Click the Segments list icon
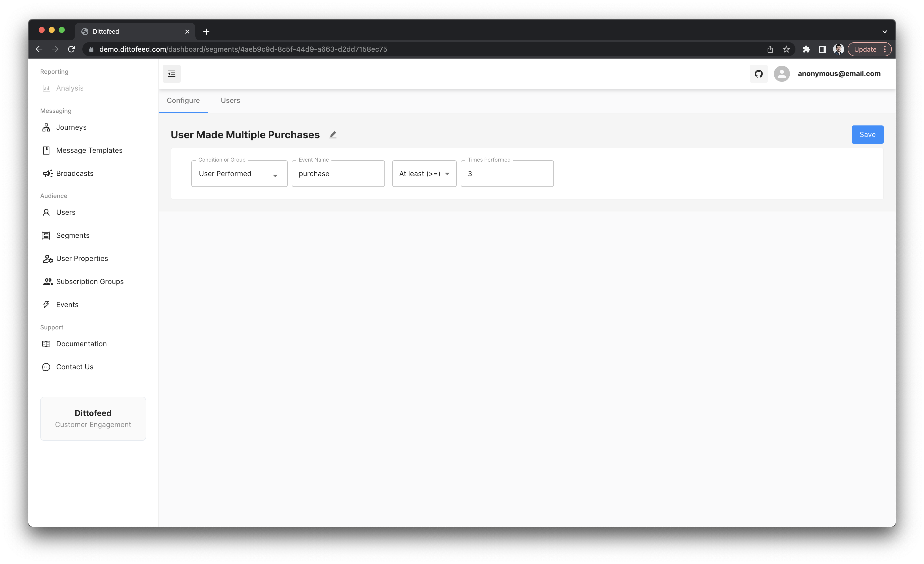Screen dimensions: 924x564 (x=46, y=236)
